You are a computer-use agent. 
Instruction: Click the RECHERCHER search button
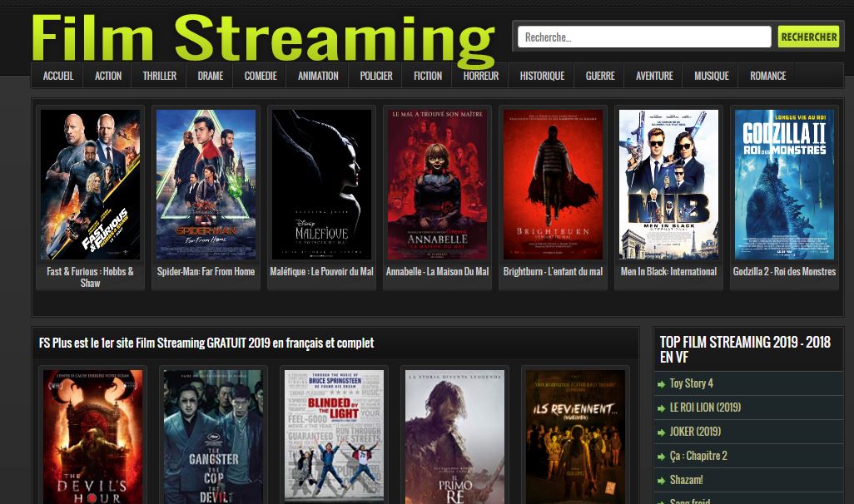tap(809, 37)
